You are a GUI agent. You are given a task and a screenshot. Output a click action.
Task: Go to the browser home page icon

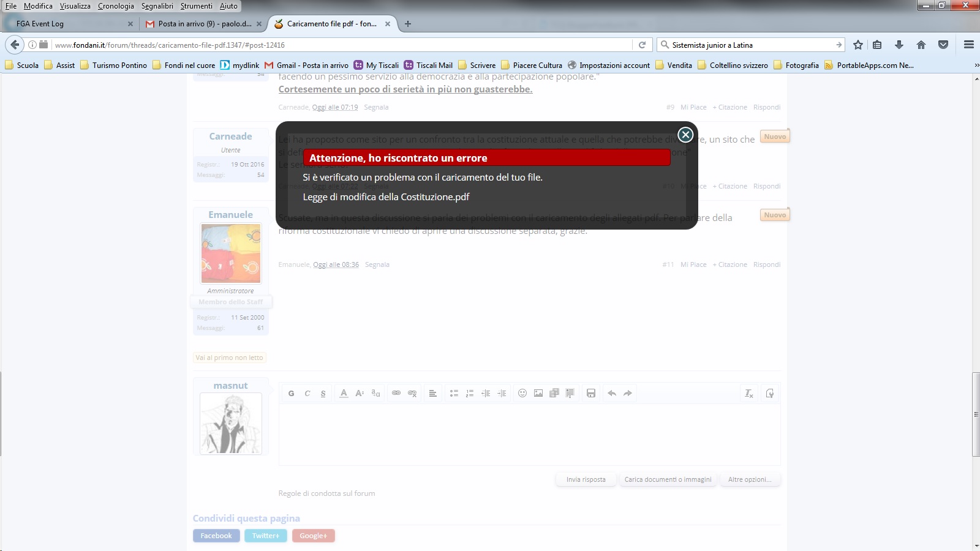pos(921,45)
